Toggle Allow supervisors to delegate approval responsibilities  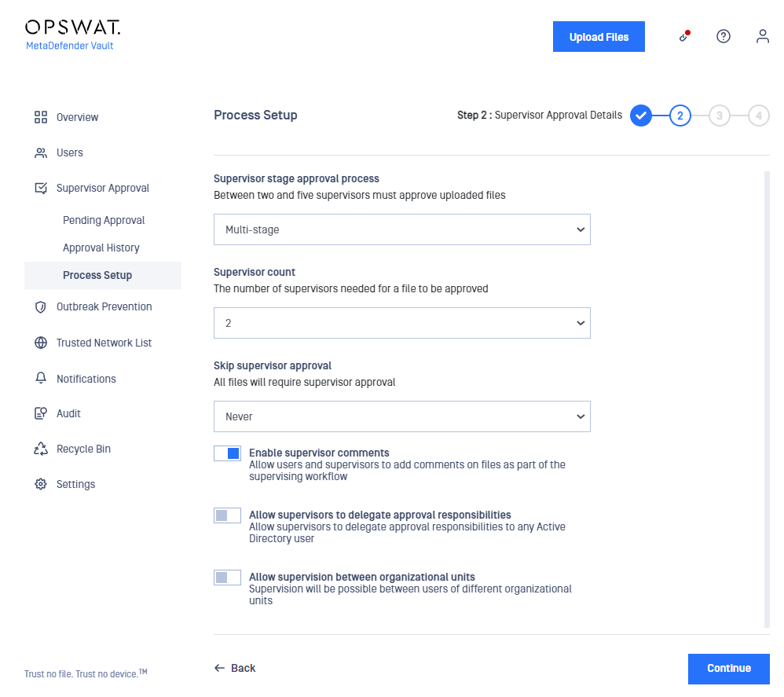coord(228,515)
